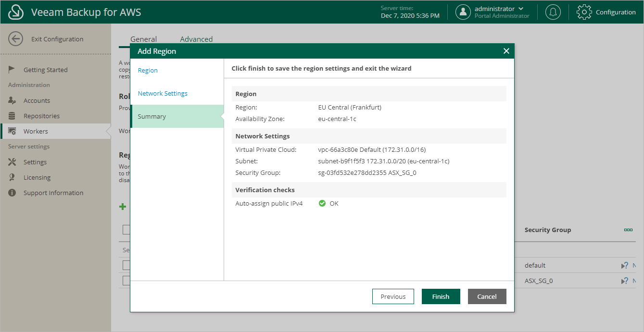Open the notifications bell icon
This screenshot has height=332, width=644.
click(x=553, y=12)
